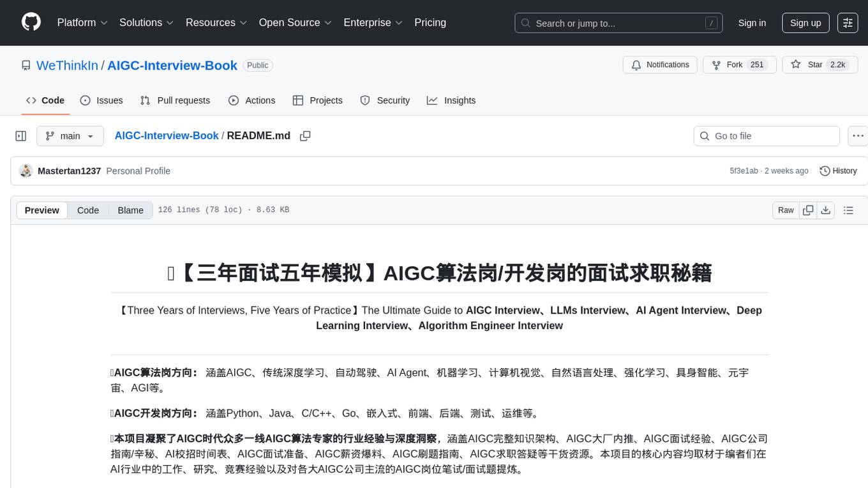Download the raw file icon
The width and height of the screenshot is (868, 488).
[x=826, y=210]
